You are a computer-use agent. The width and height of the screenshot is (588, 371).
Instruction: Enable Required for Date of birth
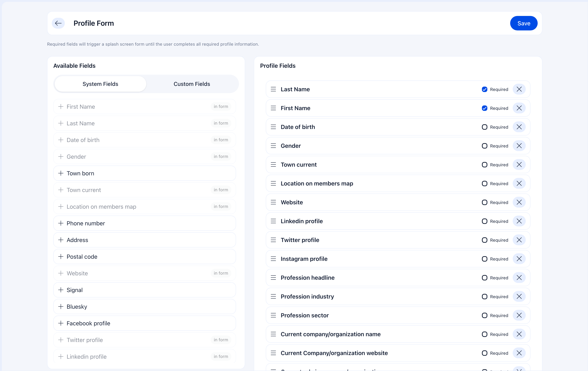click(x=485, y=127)
